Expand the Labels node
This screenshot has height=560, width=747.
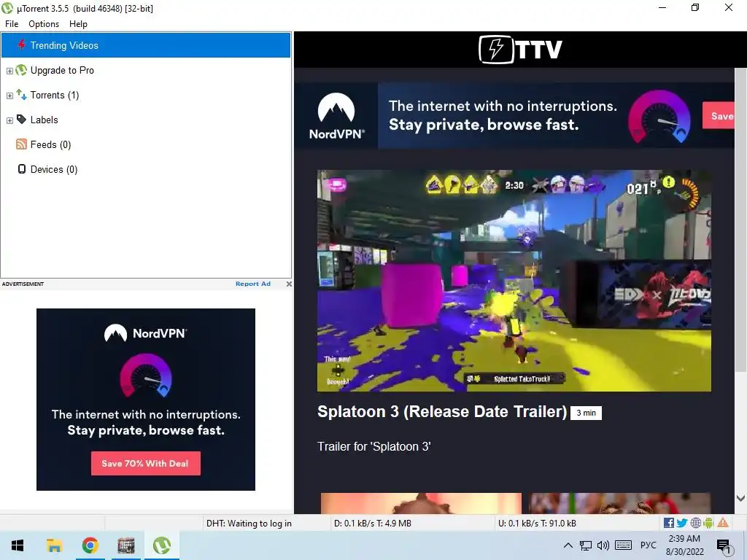(9, 120)
